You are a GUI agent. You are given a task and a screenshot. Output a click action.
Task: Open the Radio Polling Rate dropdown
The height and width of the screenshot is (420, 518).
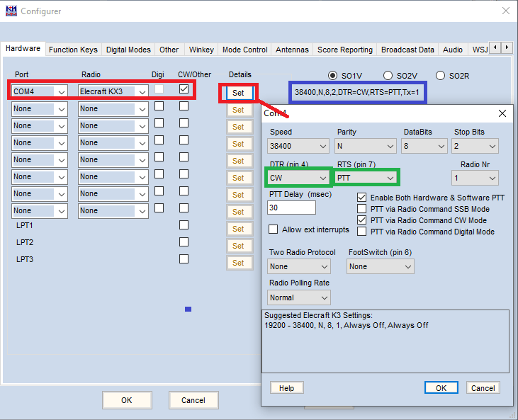pos(298,297)
